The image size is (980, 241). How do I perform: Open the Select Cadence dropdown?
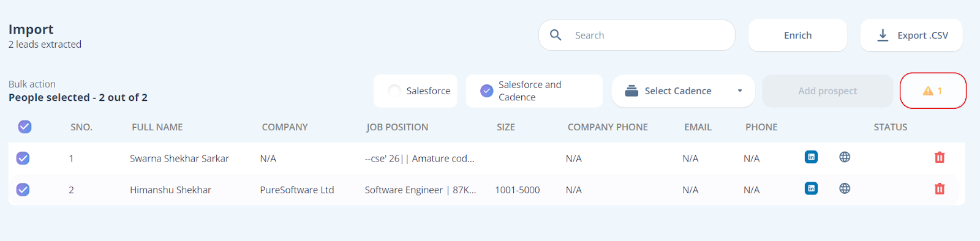pos(683,91)
